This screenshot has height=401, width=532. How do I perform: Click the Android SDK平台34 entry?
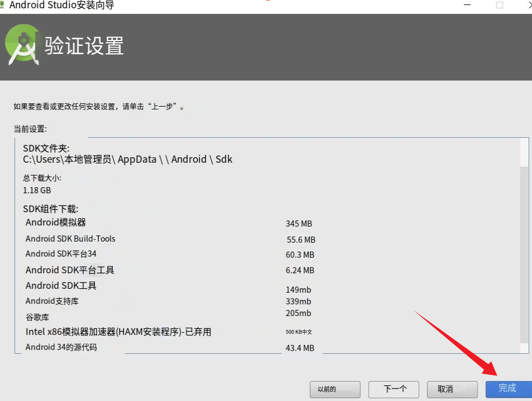tap(61, 254)
